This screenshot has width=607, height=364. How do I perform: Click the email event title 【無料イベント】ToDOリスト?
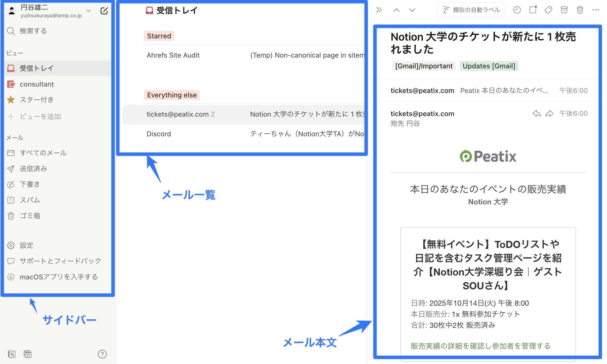click(x=488, y=265)
